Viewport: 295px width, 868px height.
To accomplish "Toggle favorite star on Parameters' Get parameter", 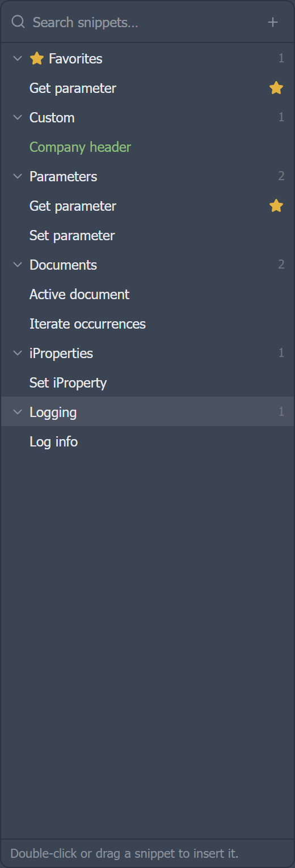I will 276,206.
